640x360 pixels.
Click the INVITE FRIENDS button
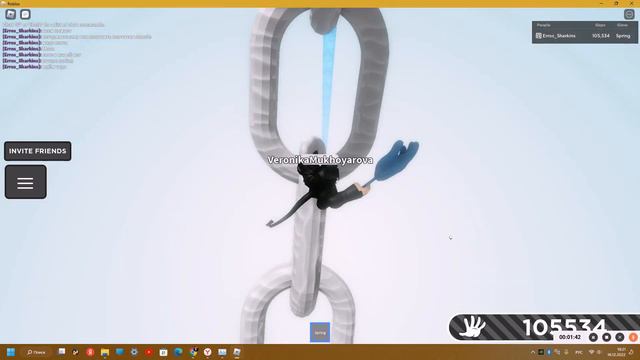(38, 151)
